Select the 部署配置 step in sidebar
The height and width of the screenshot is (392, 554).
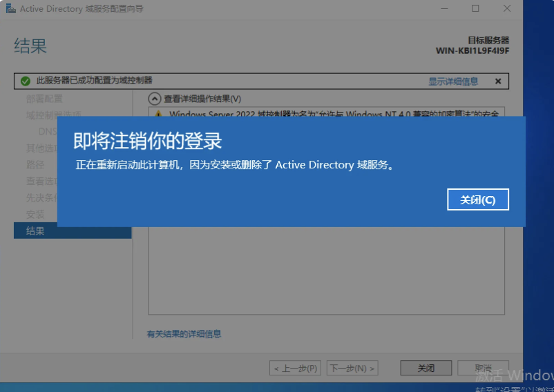tap(44, 99)
